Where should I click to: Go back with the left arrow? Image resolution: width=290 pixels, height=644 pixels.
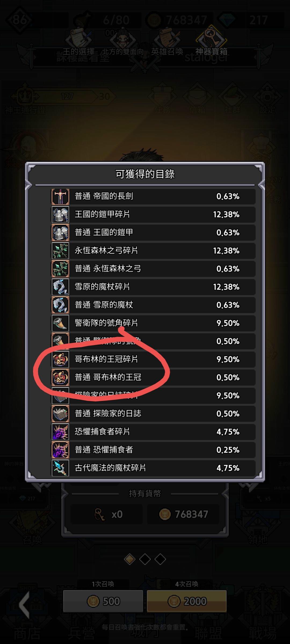pyautogui.click(x=24, y=605)
